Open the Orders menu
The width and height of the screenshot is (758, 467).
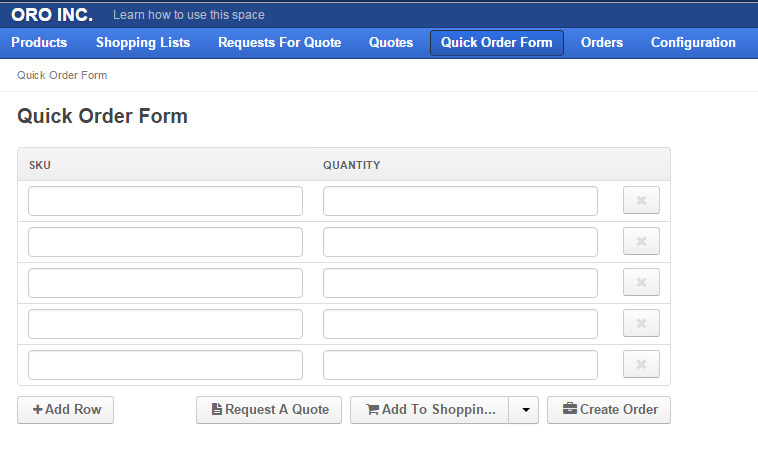pos(602,43)
